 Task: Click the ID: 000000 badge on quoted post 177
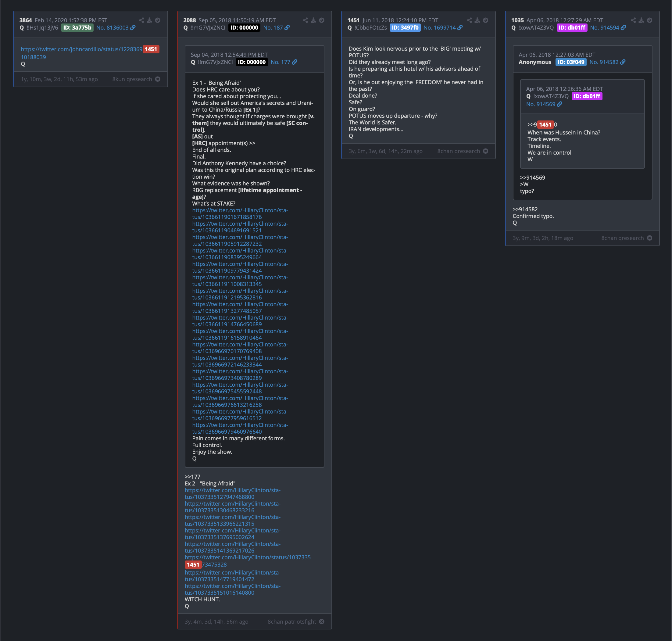(x=252, y=62)
